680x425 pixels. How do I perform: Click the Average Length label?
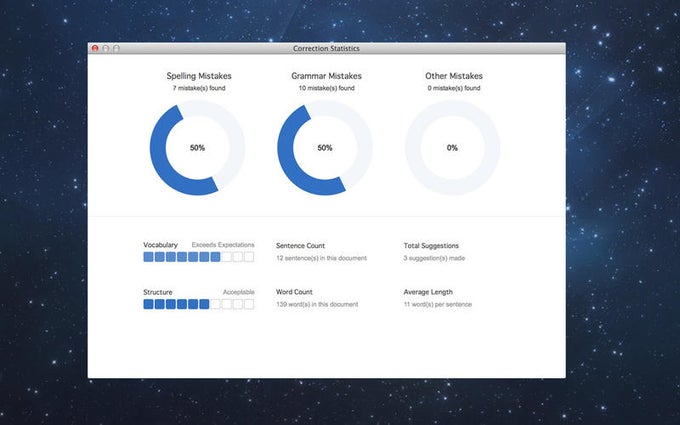[428, 292]
